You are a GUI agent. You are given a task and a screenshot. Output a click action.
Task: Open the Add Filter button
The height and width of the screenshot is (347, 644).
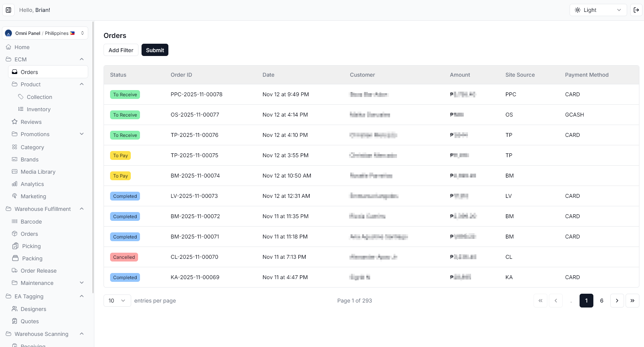(121, 50)
